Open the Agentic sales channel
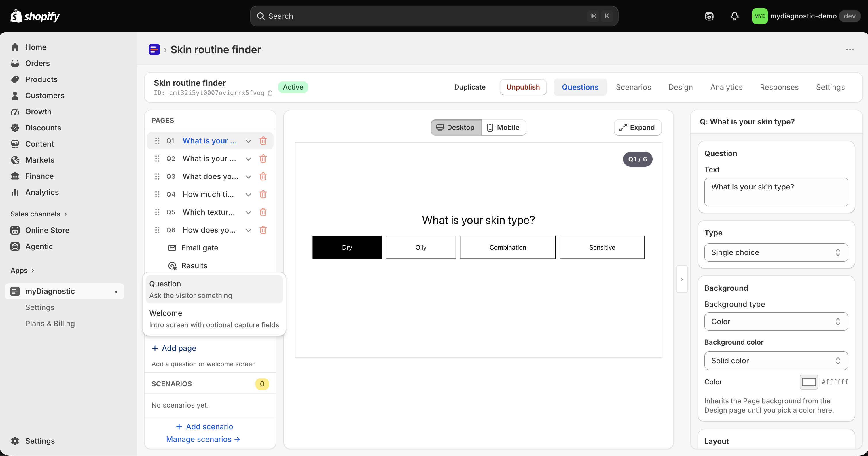868x456 pixels. pyautogui.click(x=39, y=246)
